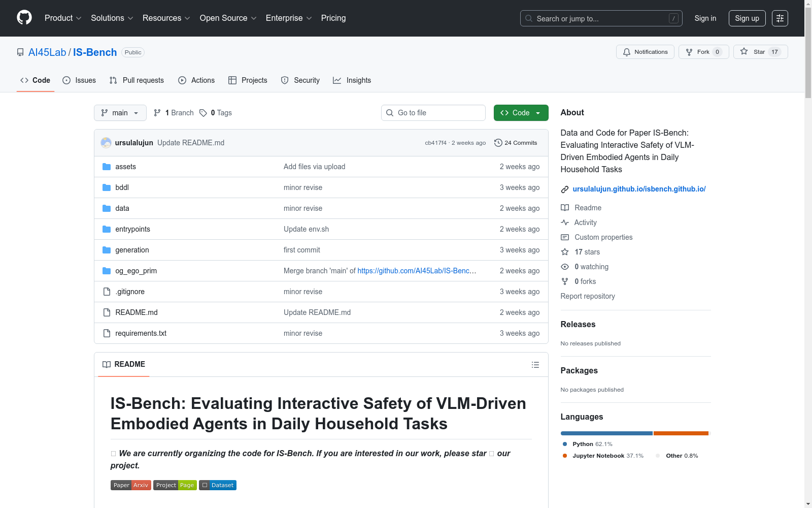
Task: Open commit hash cb417f4
Action: point(436,143)
